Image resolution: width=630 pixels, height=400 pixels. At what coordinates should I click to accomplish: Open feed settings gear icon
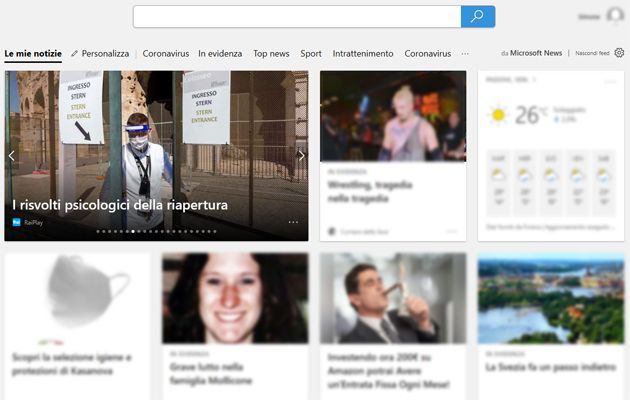(619, 53)
